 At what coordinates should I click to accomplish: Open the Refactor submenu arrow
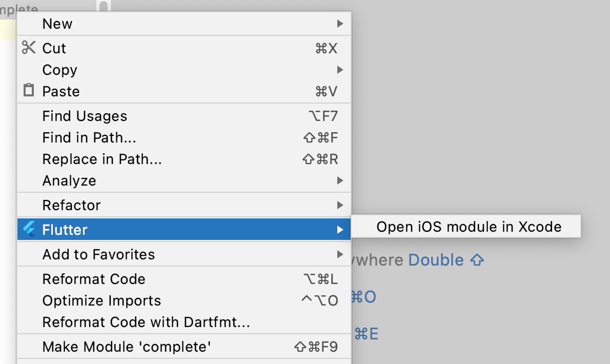340,205
